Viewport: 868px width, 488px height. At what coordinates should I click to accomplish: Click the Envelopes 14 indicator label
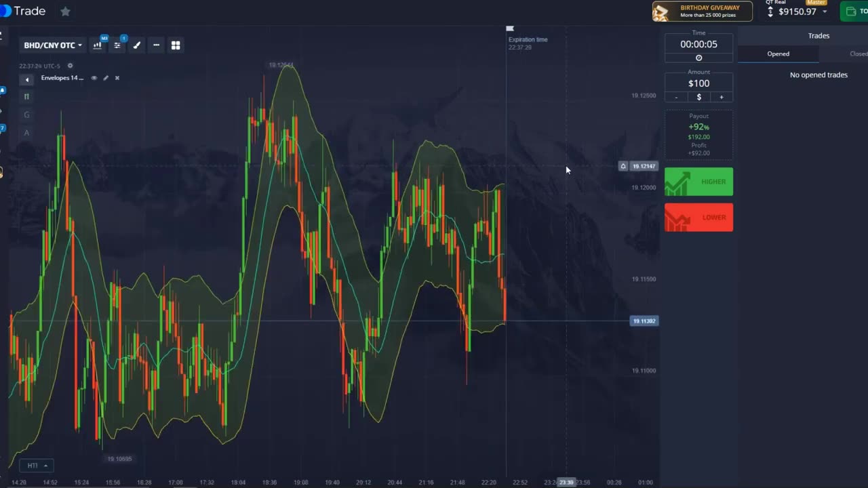(62, 78)
